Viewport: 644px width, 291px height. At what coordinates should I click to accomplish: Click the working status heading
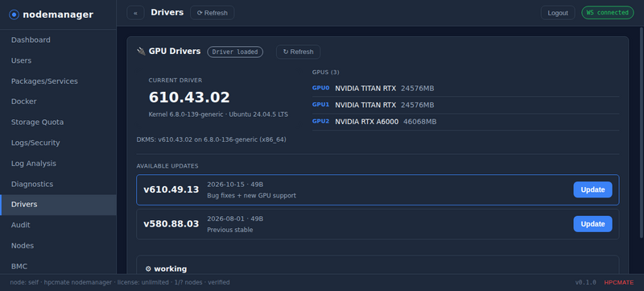pos(170,268)
